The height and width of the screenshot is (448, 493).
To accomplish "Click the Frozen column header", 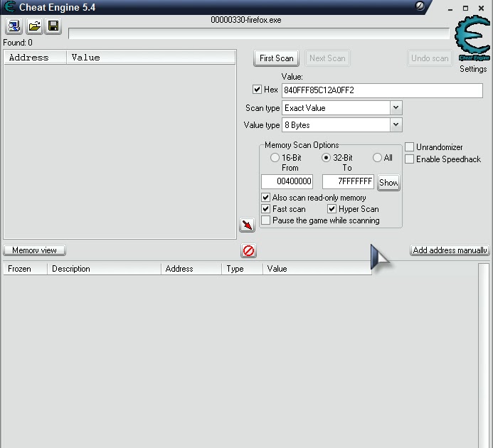I will tap(25, 269).
